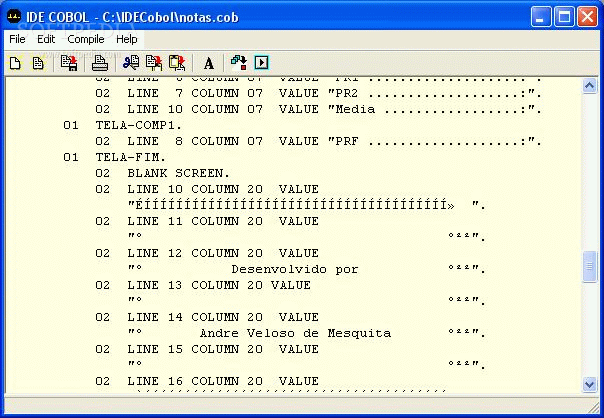604x418 pixels.
Task: Click the line containing "Media" value
Action: point(319,109)
